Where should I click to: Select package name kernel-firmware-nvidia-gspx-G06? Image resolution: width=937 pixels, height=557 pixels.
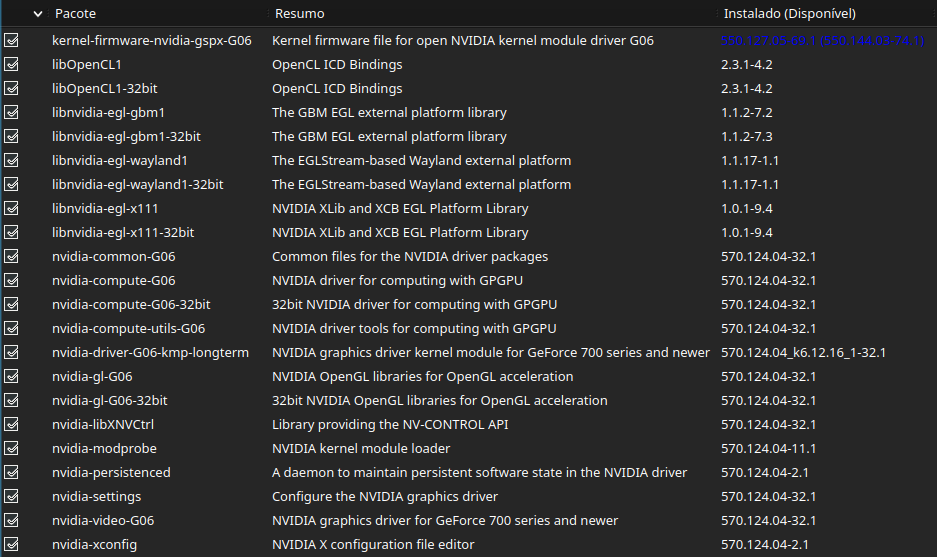point(152,40)
